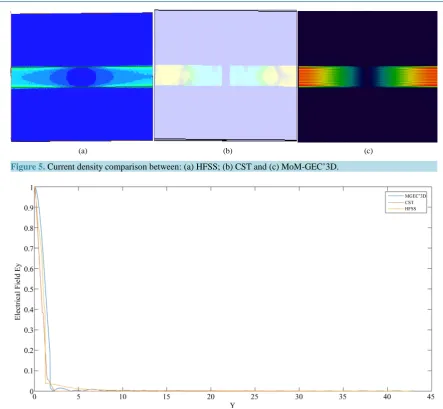
Task: Click the red right end of strip in image (c)
Action: tap(428, 76)
